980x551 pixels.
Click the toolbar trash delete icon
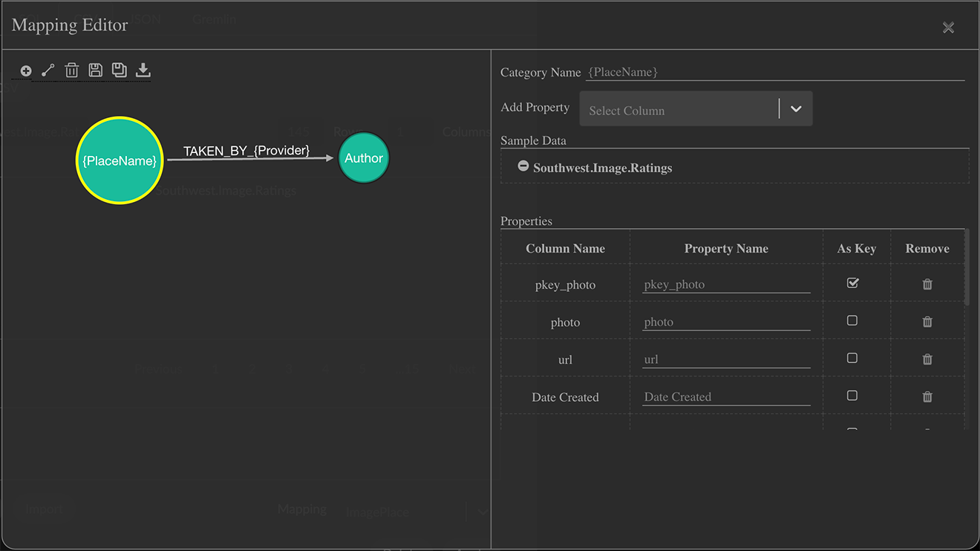pyautogui.click(x=71, y=71)
